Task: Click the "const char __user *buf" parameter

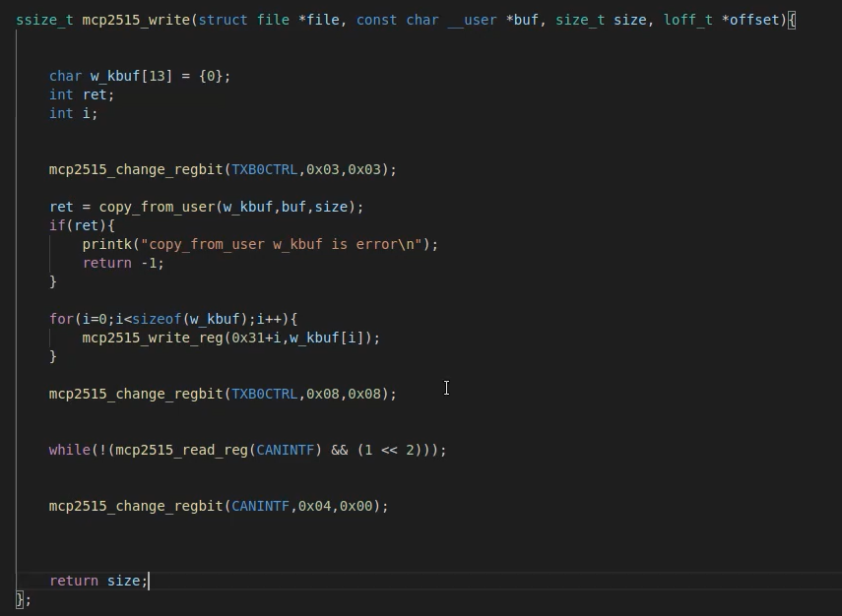Action: (447, 20)
